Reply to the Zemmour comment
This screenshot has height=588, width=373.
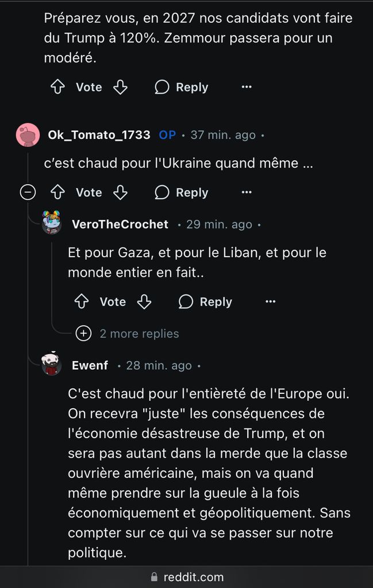[181, 87]
